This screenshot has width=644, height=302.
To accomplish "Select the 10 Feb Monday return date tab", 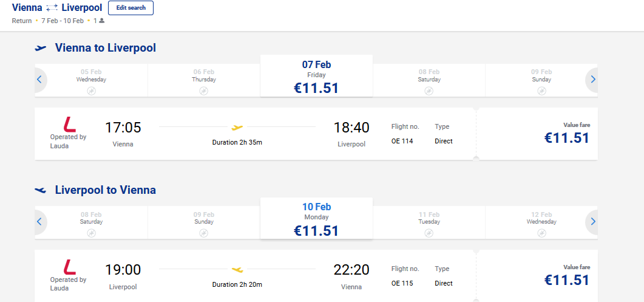I will click(316, 219).
